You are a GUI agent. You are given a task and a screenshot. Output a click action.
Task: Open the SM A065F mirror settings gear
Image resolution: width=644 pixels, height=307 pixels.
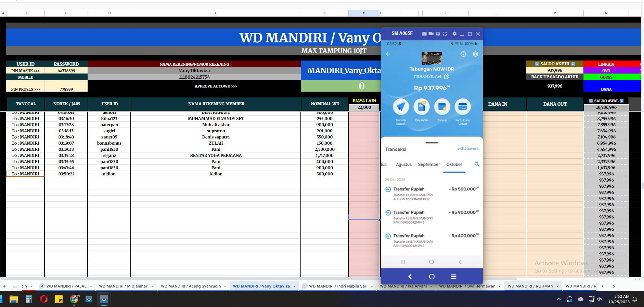tap(454, 34)
